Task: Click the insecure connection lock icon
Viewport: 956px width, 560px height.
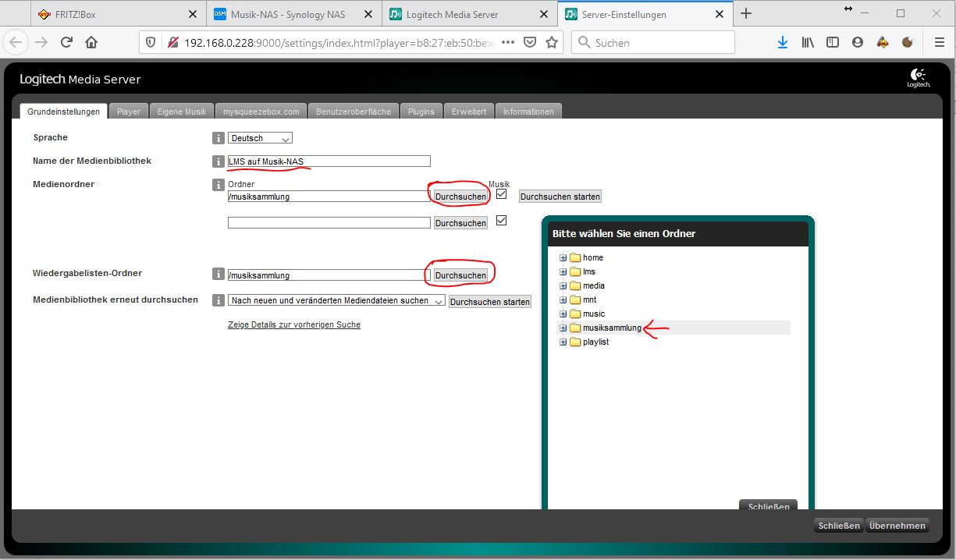Action: tap(172, 43)
